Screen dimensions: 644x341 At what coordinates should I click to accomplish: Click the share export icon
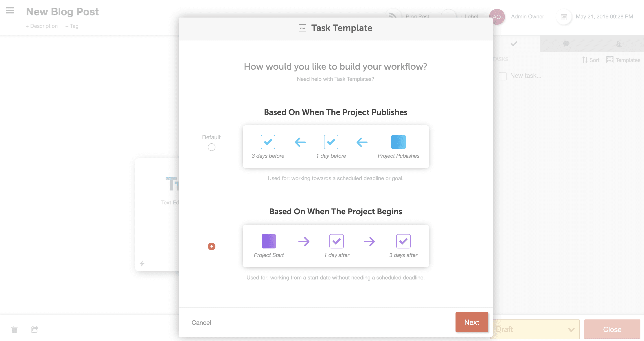point(35,329)
